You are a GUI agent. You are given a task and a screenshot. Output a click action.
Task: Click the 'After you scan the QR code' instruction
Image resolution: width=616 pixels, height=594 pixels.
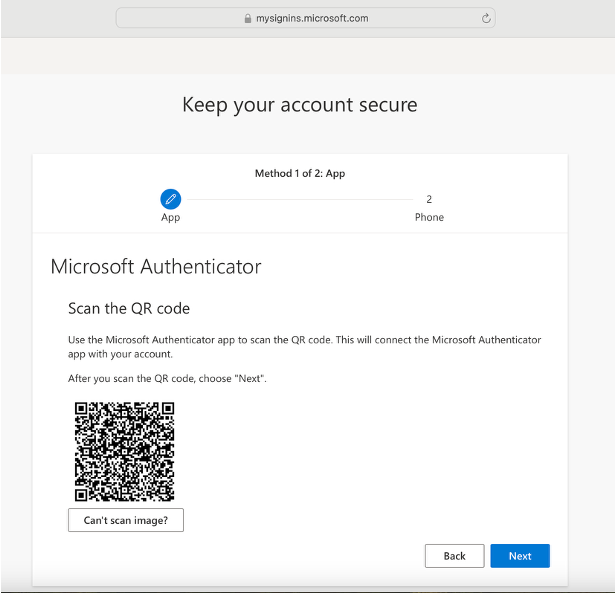(167, 378)
